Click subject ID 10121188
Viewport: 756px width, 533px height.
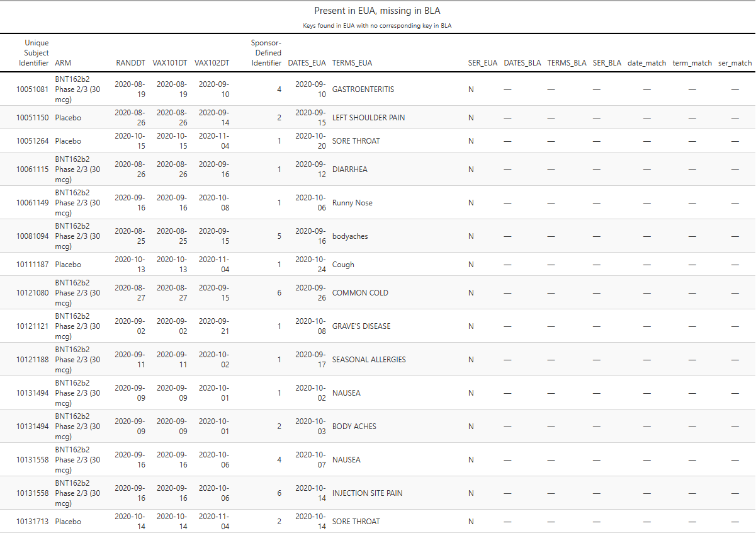pyautogui.click(x=32, y=360)
